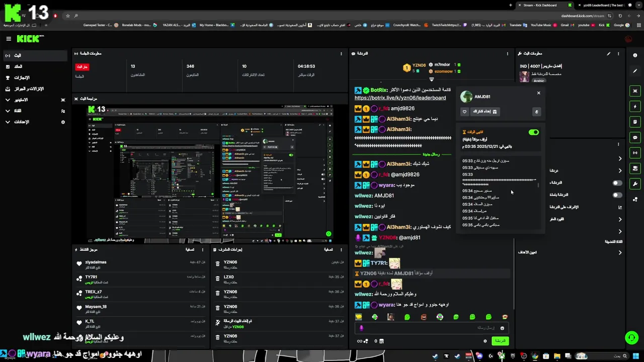
Task: Open the العائد (Revenue) sidebar item
Action: [x=34, y=66]
